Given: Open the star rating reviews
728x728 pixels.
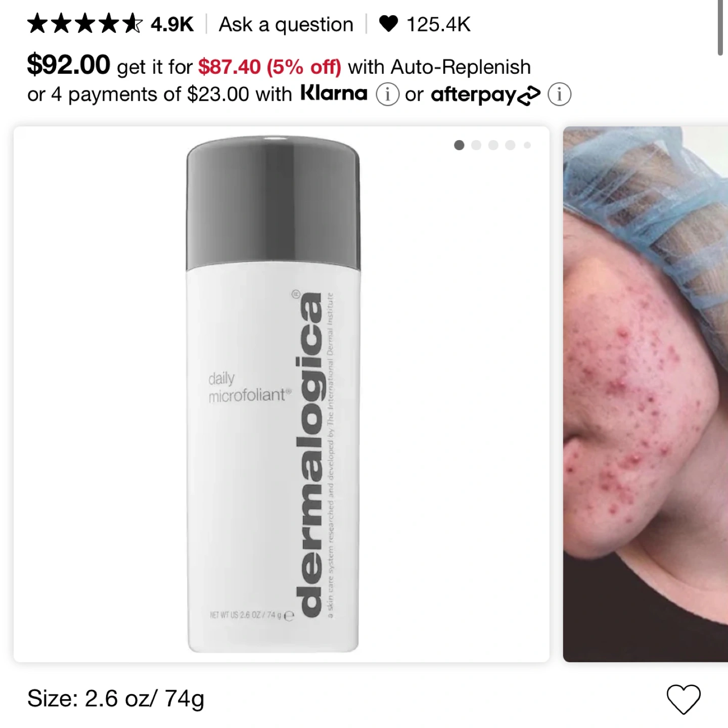Looking at the screenshot, I should (85, 24).
